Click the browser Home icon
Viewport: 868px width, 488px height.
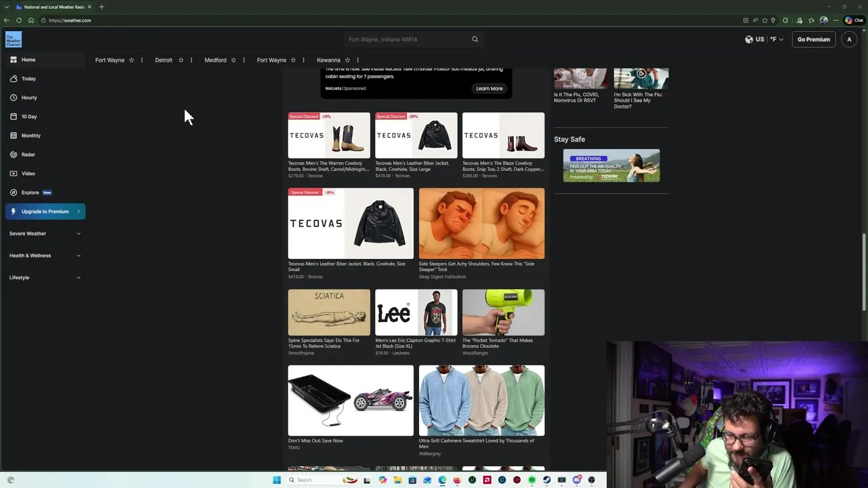click(31, 20)
